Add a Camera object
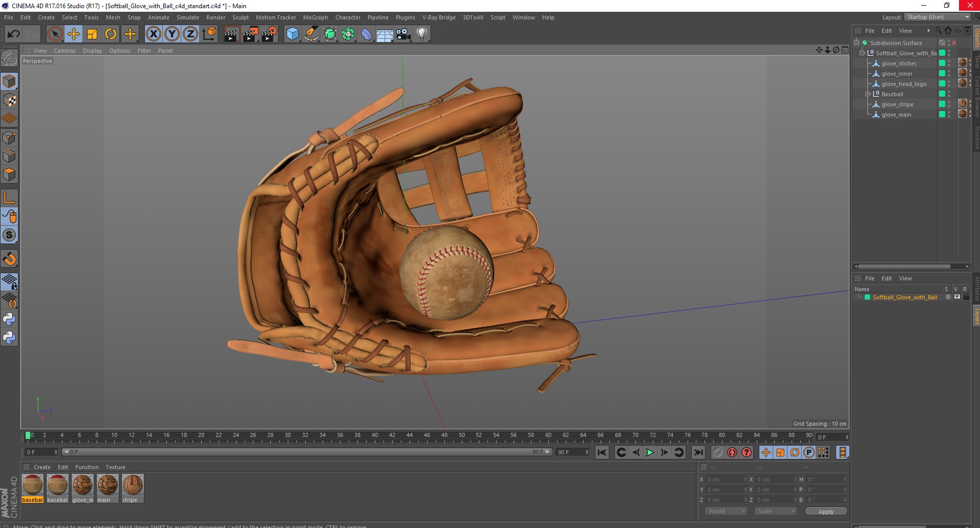 pyautogui.click(x=403, y=34)
